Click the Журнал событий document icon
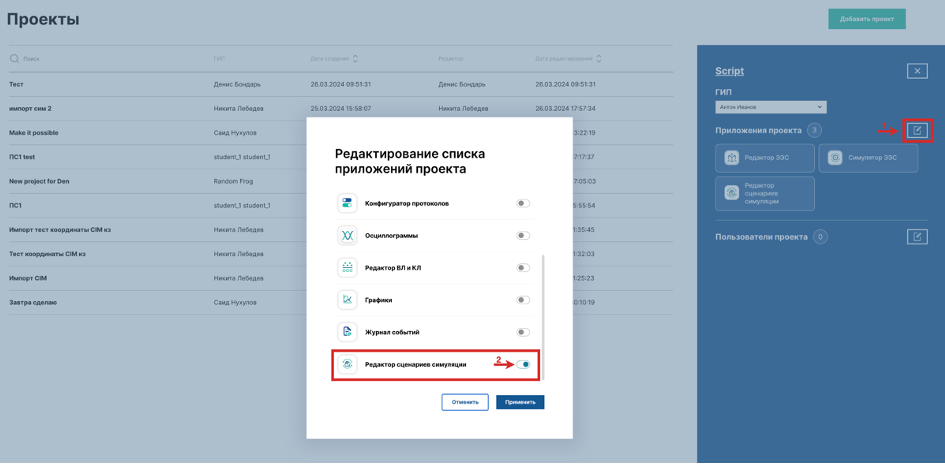The image size is (945, 464). coord(347,332)
